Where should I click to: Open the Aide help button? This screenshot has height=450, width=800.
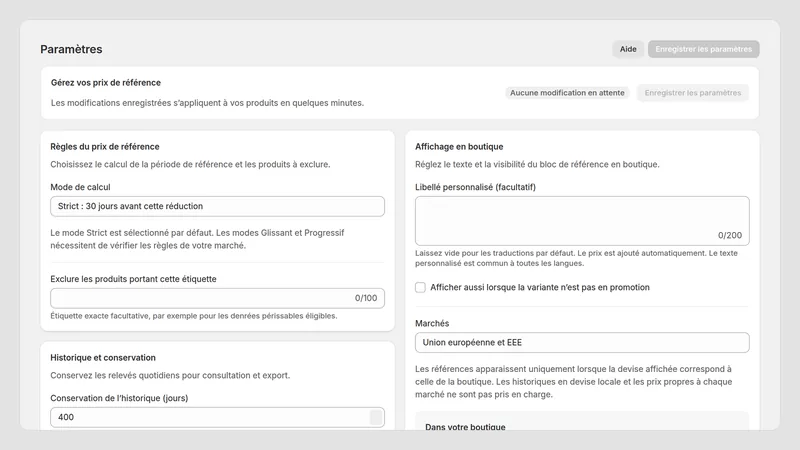628,49
